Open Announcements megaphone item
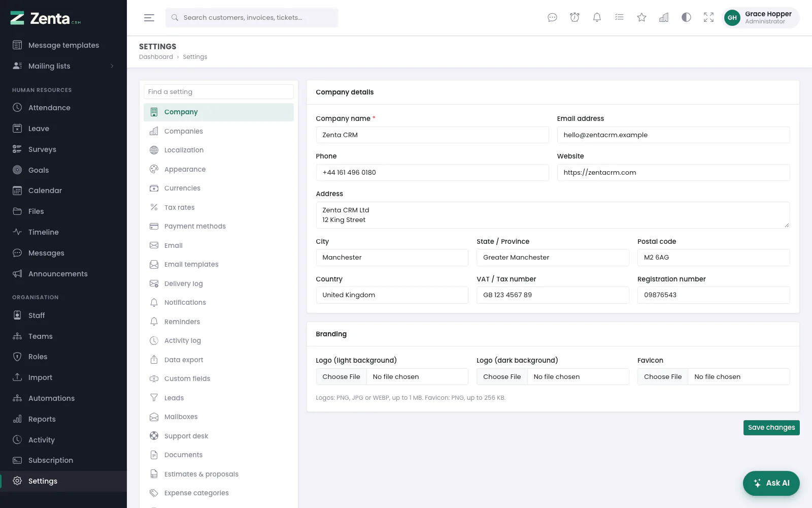Screen dimensions: 812x508 [63, 274]
